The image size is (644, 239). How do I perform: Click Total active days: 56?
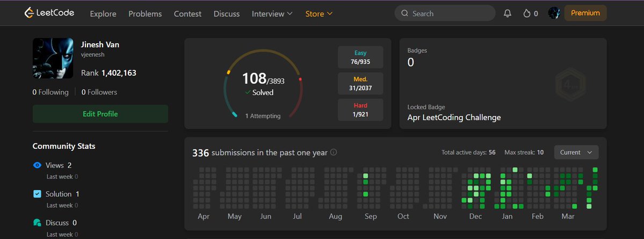[468, 153]
